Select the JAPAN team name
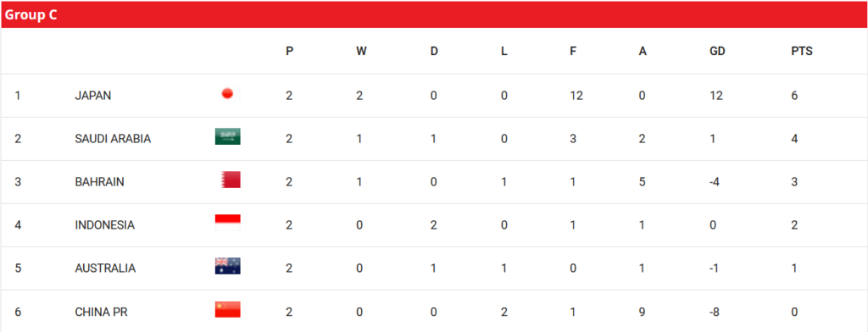This screenshot has width=868, height=332. pos(93,95)
